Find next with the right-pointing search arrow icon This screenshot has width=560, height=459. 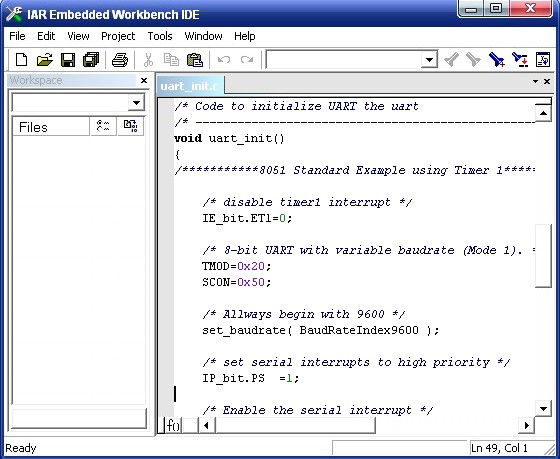click(x=473, y=60)
